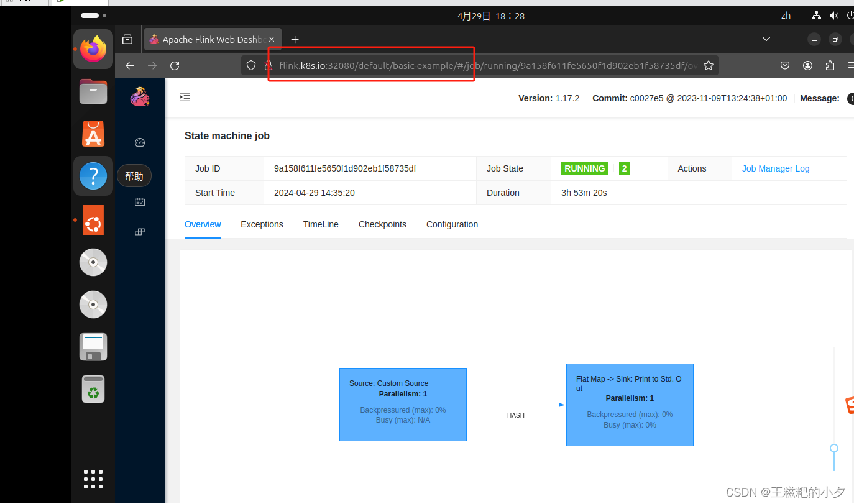Click the tracking protection shield icon
The width and height of the screenshot is (854, 504).
(x=251, y=65)
